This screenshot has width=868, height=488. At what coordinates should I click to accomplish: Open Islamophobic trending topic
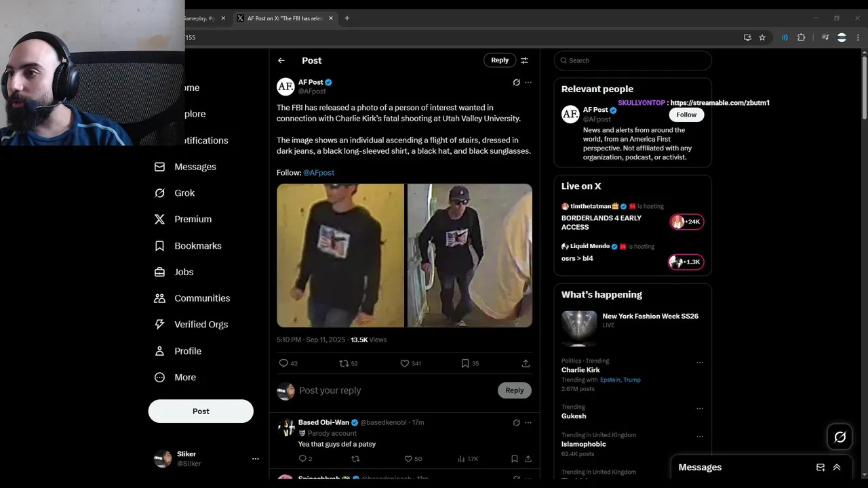(584, 444)
